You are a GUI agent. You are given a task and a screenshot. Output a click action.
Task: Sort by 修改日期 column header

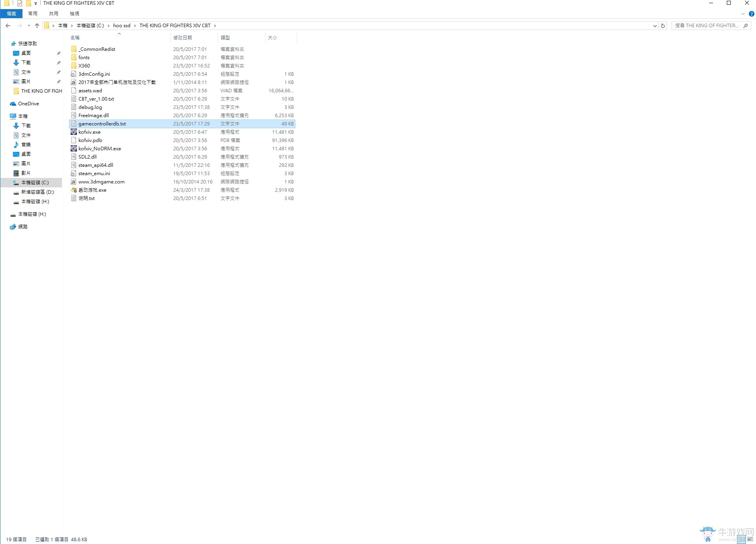[194, 38]
